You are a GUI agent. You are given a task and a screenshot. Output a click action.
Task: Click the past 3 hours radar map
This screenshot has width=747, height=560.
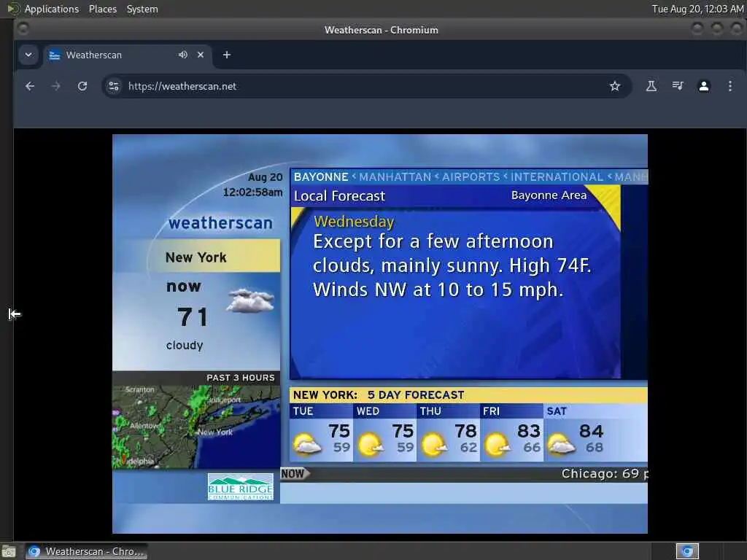(196, 427)
